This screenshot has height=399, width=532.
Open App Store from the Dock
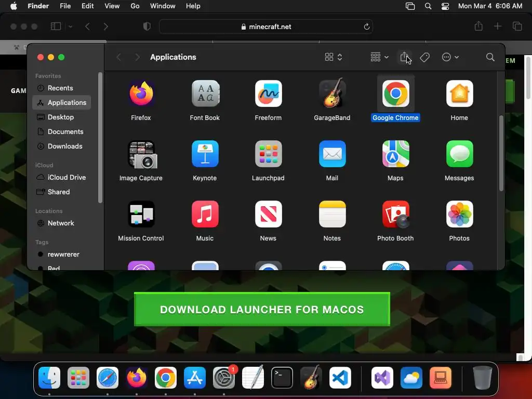point(195,378)
